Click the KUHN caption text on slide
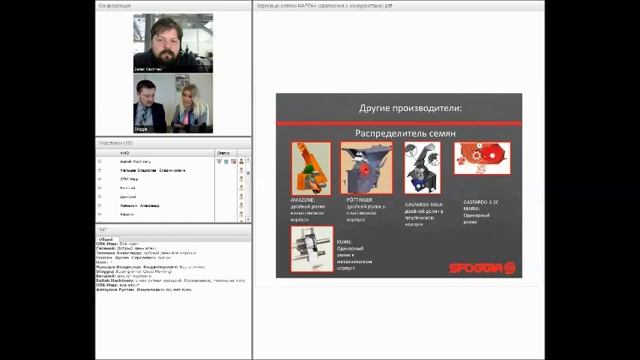Image resolution: width=640 pixels, height=360 pixels. click(x=354, y=255)
